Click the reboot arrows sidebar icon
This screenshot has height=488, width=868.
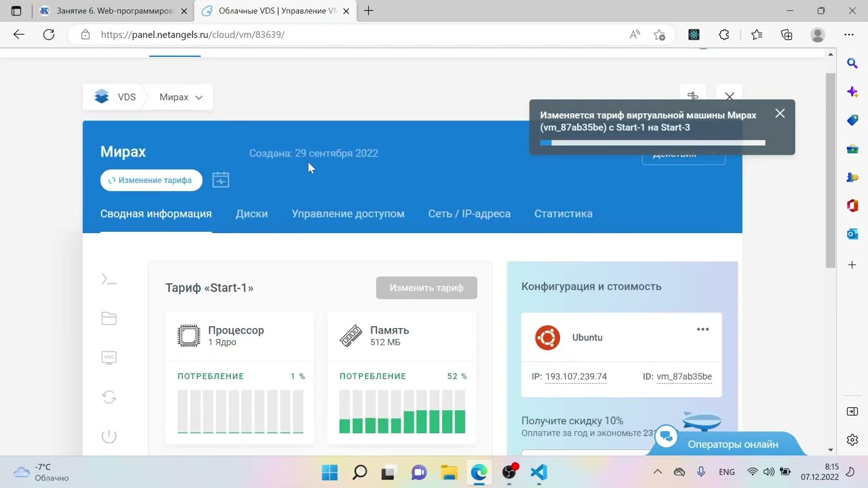108,397
